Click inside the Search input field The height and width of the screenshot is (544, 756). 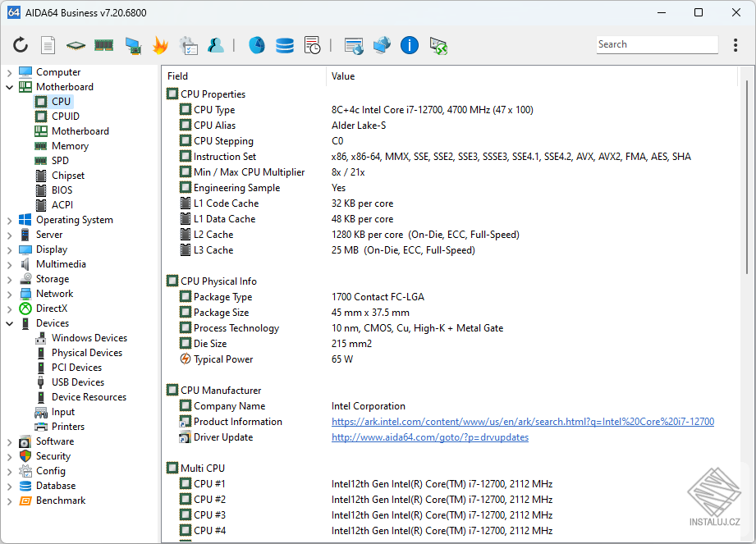[655, 45]
